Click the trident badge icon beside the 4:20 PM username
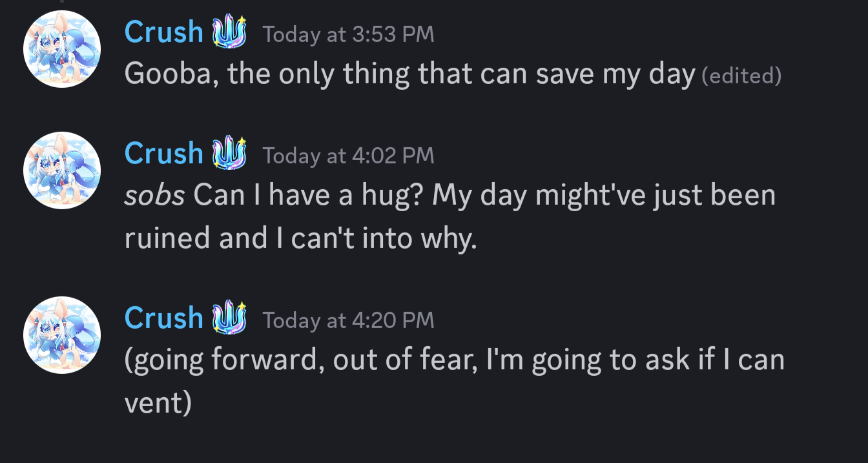868x463 pixels. pyautogui.click(x=230, y=318)
